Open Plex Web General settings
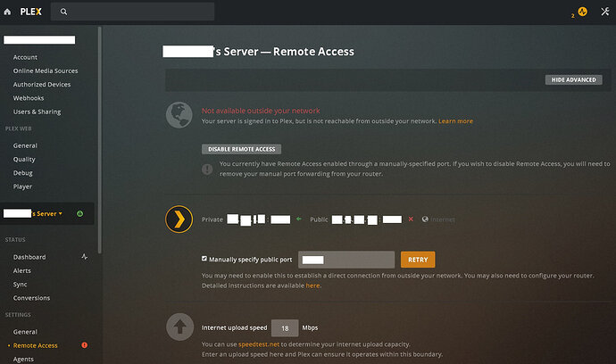 (x=25, y=145)
